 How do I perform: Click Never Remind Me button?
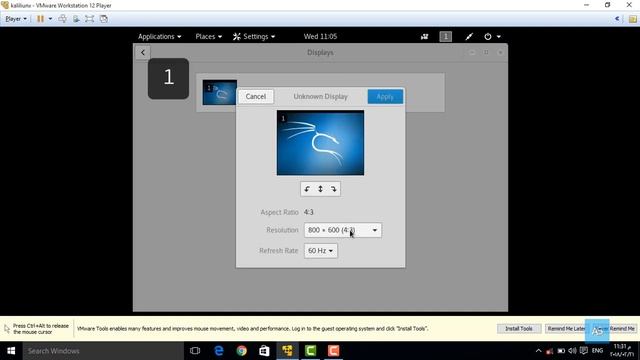coord(615,329)
